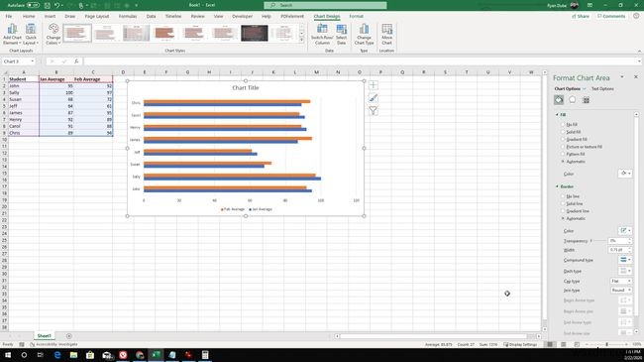Switch to Page Layout view icon
644x362 pixels.
click(564, 344)
